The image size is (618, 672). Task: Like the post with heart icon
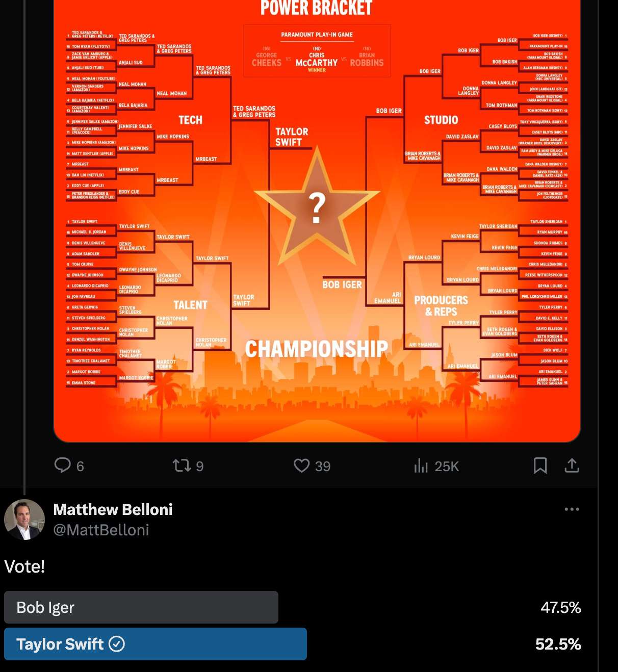coord(301,466)
